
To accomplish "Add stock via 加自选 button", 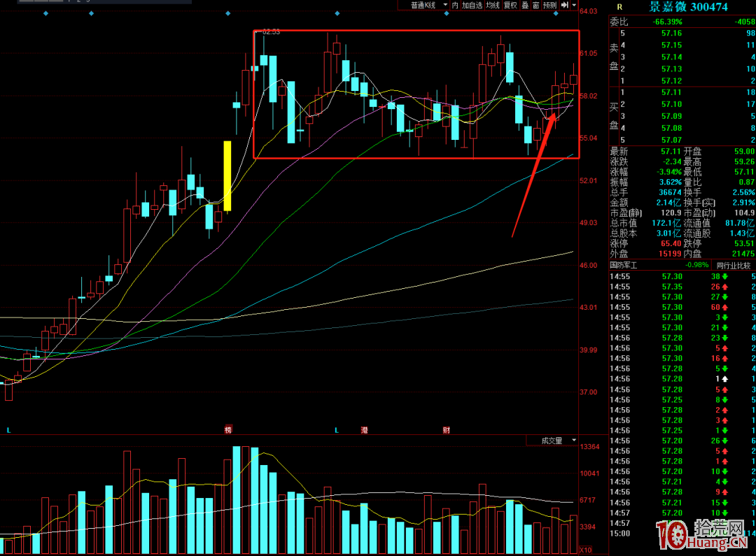I will click(472, 6).
